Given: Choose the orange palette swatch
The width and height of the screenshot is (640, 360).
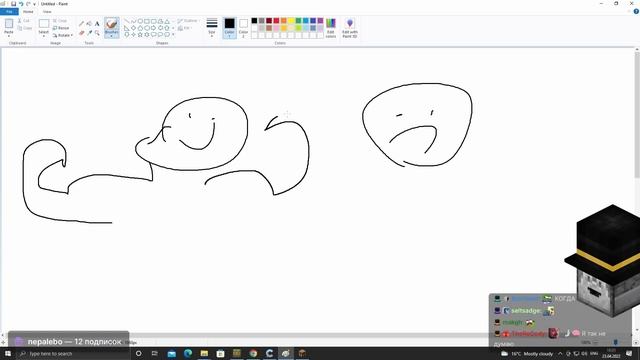Looking at the screenshot, I should coord(284,20).
